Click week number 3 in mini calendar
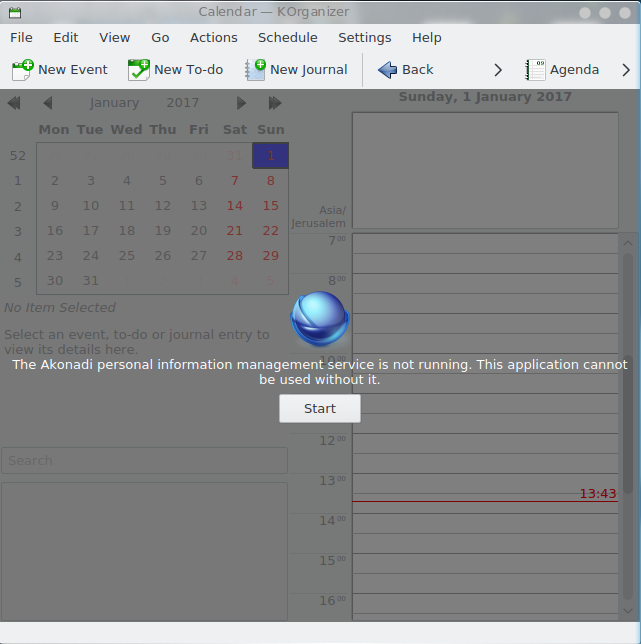The image size is (641, 644). click(18, 232)
